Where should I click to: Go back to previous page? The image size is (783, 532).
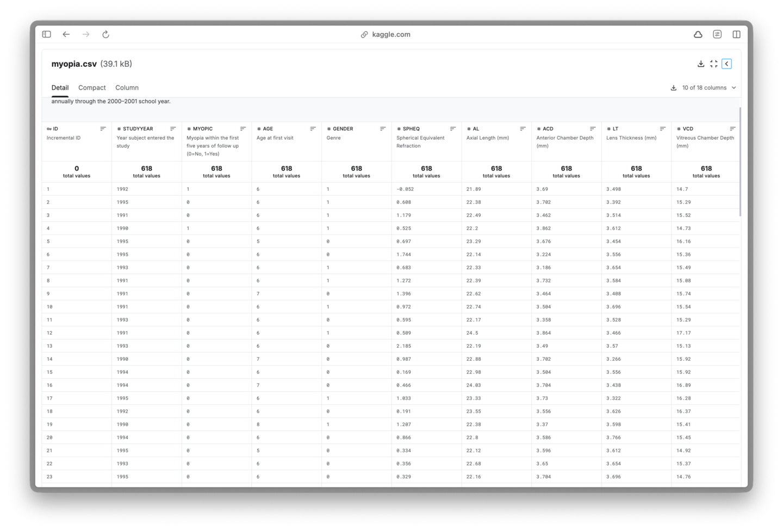(66, 34)
